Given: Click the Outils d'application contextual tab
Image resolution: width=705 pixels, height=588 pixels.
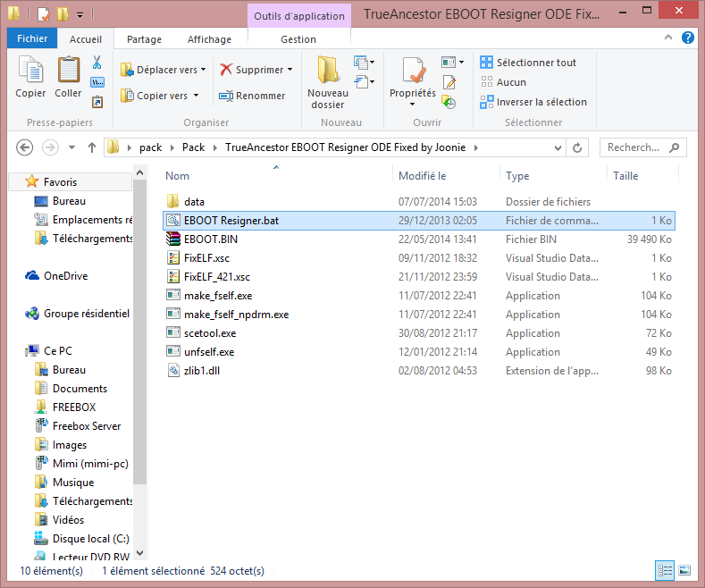Looking at the screenshot, I should (x=299, y=16).
